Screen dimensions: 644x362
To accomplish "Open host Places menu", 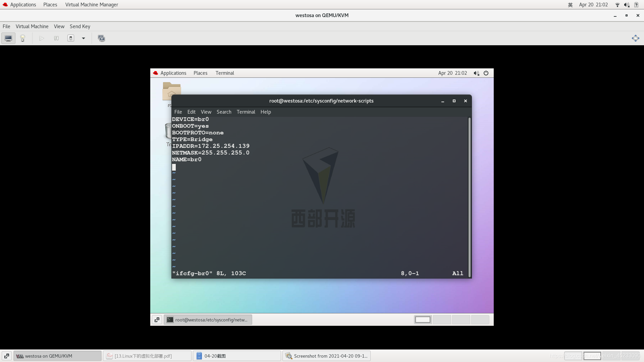I will [50, 5].
